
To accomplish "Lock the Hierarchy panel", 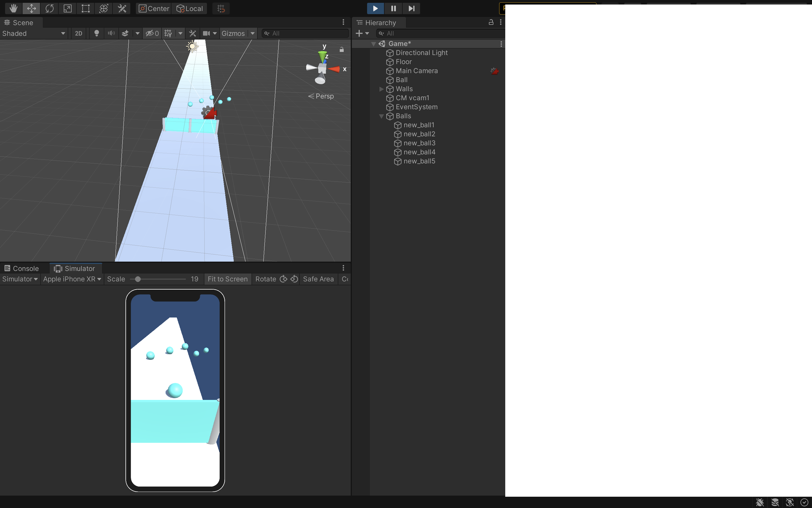I will coord(491,22).
